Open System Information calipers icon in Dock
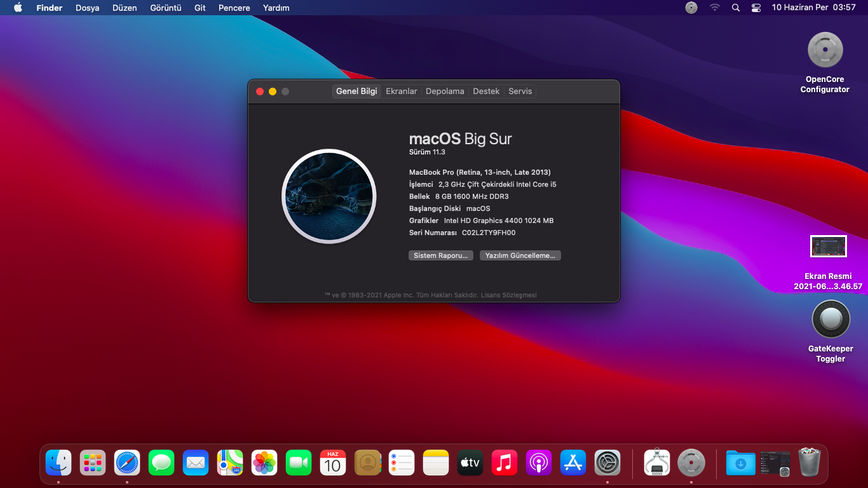 click(657, 463)
